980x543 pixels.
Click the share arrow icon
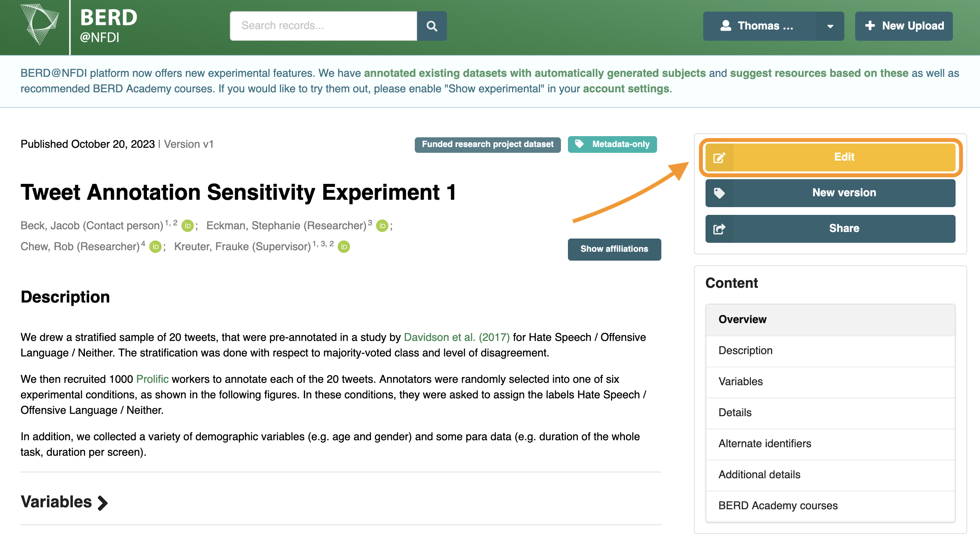click(x=719, y=229)
